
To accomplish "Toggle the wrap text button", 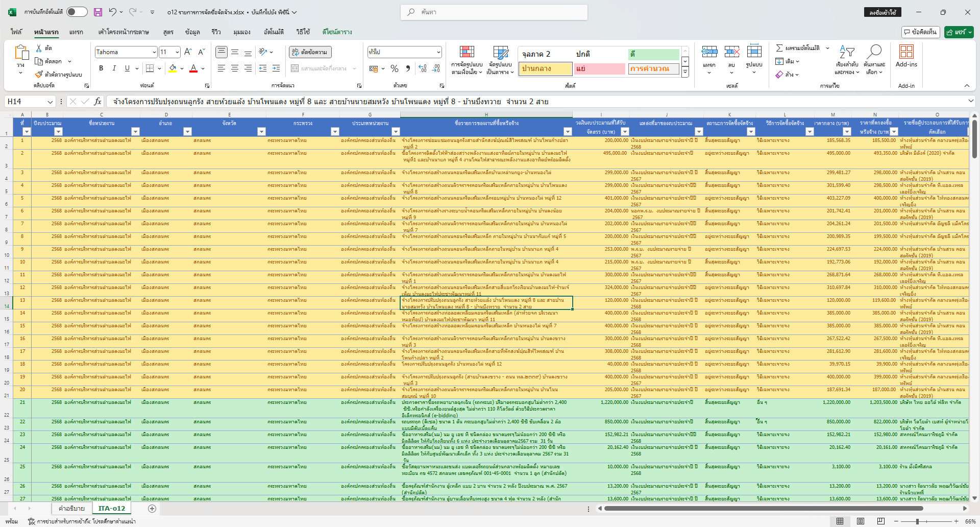I will (x=310, y=52).
